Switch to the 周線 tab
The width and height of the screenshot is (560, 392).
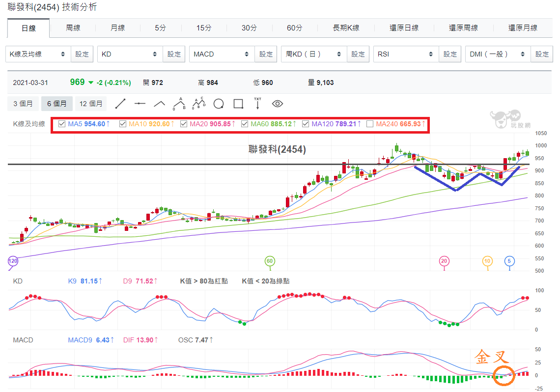pos(73,28)
